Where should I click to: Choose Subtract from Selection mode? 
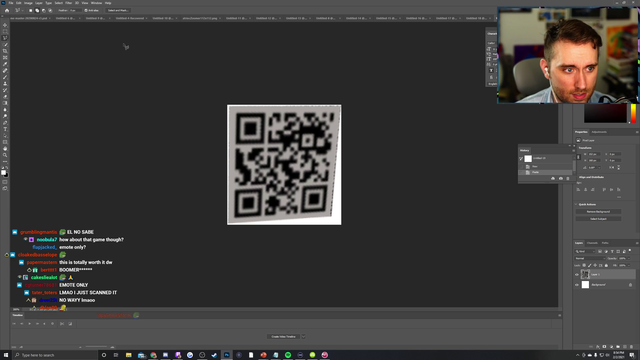click(43, 10)
